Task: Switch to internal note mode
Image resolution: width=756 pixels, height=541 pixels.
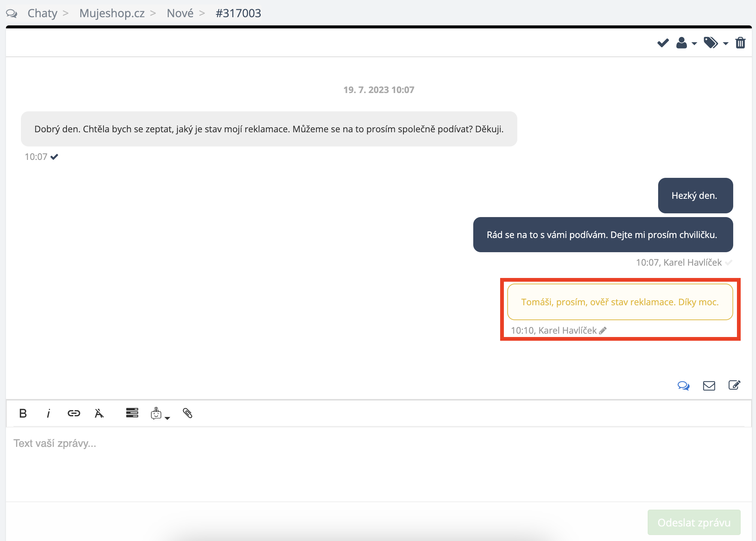Action: click(734, 385)
